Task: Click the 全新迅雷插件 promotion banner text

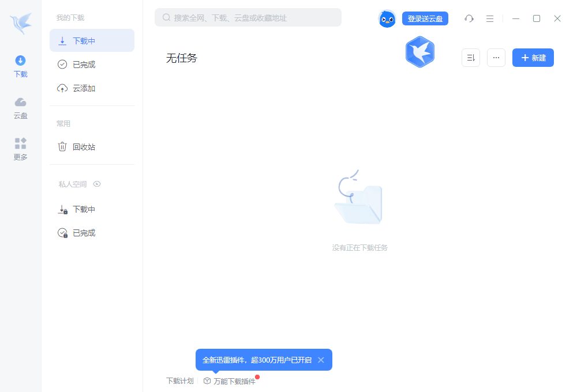Action: coord(257,360)
